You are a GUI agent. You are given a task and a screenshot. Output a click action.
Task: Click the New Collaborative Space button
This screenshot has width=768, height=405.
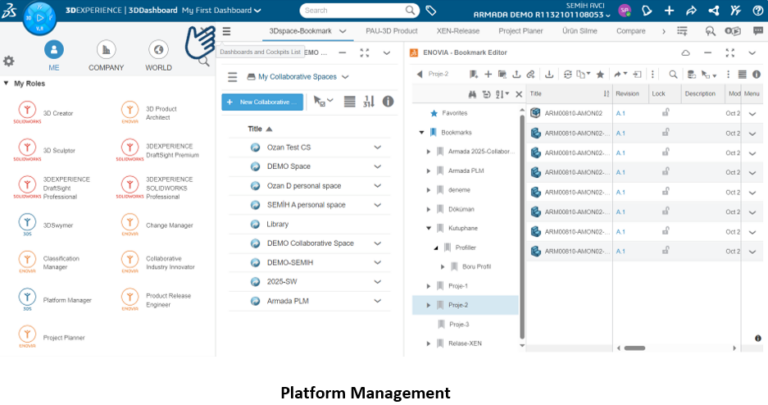261,102
